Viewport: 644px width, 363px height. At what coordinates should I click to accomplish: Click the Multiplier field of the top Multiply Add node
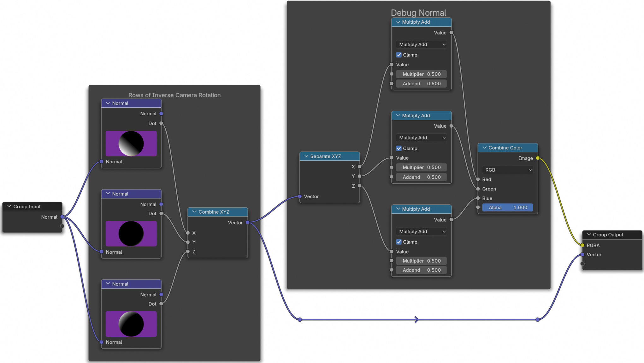click(422, 74)
